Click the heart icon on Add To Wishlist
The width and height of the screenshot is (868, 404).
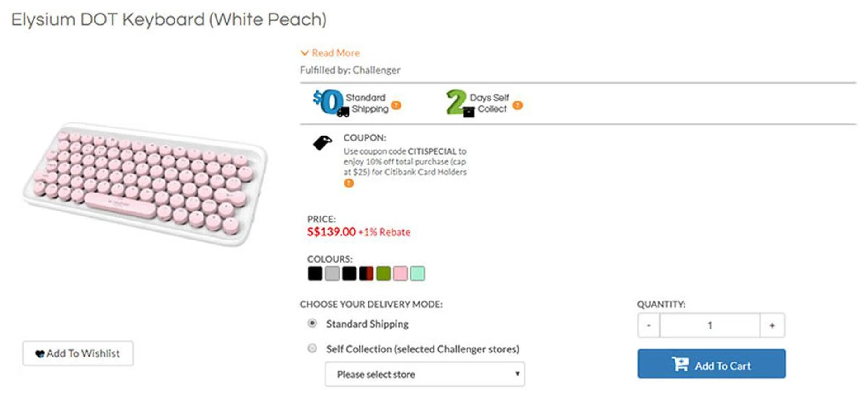(40, 354)
